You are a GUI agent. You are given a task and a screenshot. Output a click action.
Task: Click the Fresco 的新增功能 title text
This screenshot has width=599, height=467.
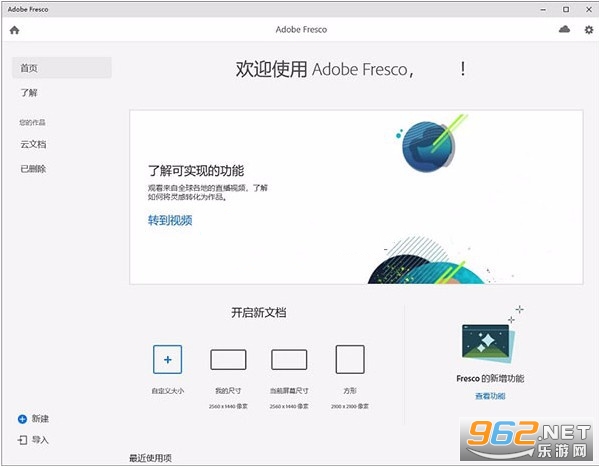(490, 378)
